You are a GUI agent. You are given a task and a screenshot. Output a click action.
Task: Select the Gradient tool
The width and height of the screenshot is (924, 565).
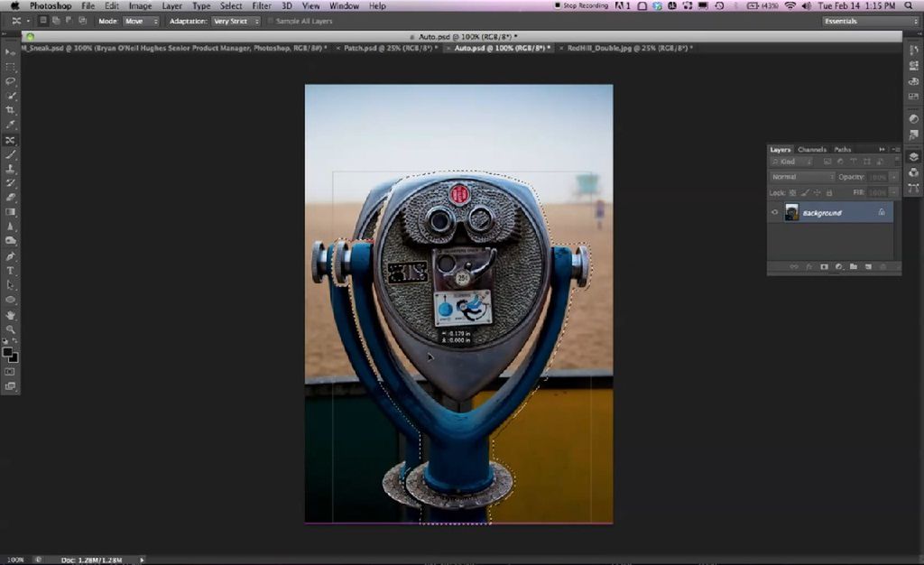point(10,212)
